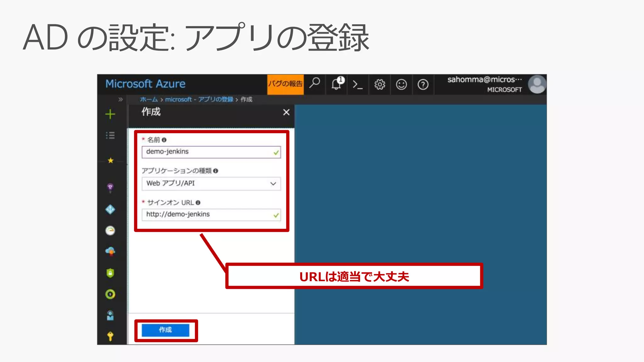The height and width of the screenshot is (362, 644).
Task: Click the yellow key sidebar icon
Action: coord(110,336)
